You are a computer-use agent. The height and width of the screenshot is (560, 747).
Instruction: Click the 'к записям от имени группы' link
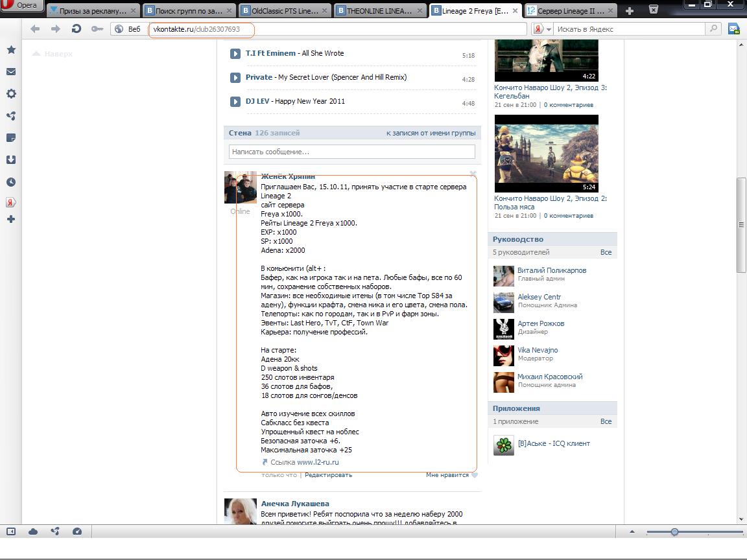431,134
